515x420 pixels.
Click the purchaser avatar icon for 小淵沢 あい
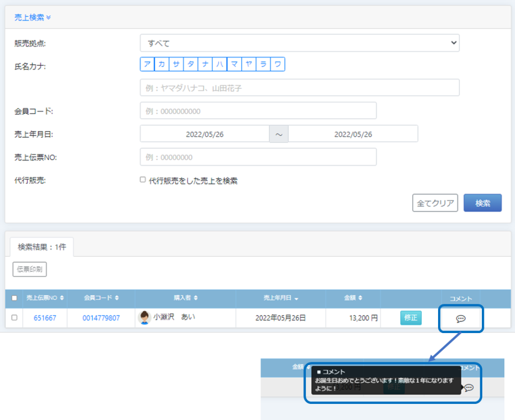click(x=144, y=318)
